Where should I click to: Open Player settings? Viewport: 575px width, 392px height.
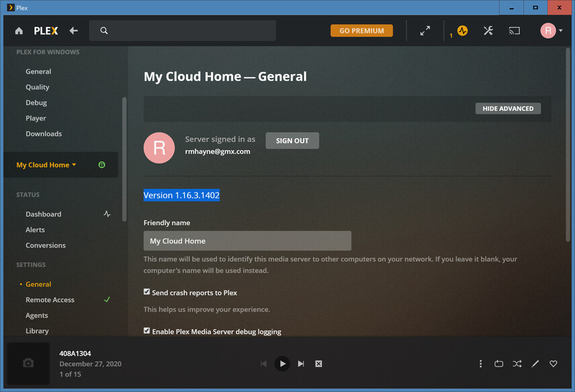36,118
